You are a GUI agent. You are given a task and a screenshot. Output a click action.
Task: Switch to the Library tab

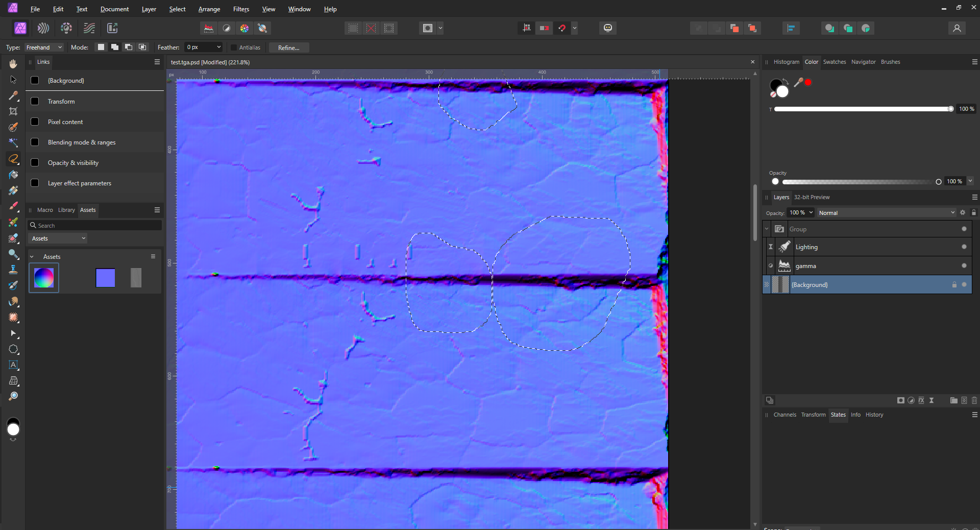tap(66, 210)
